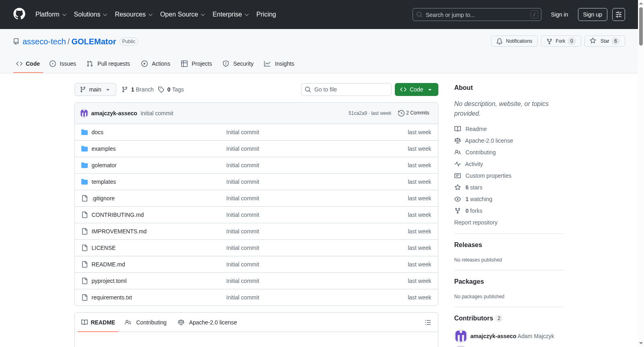Image resolution: width=644 pixels, height=347 pixels.
Task: Expand the Enterprise menu
Action: (x=231, y=14)
